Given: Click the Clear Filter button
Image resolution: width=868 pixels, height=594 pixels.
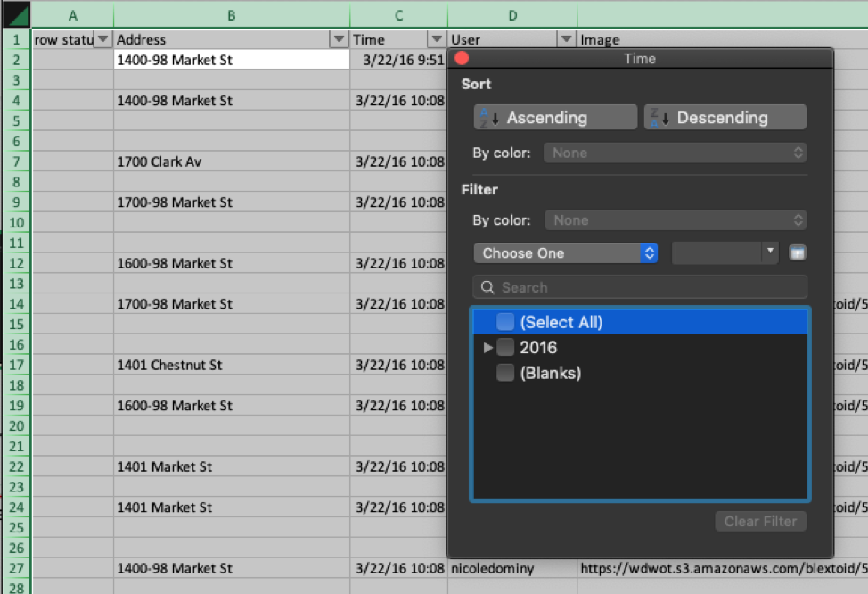Looking at the screenshot, I should click(x=759, y=521).
